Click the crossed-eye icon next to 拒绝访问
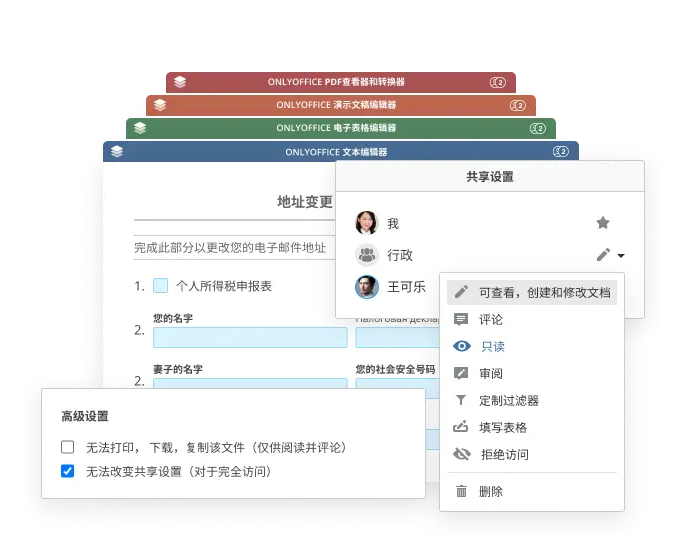 pos(462,454)
